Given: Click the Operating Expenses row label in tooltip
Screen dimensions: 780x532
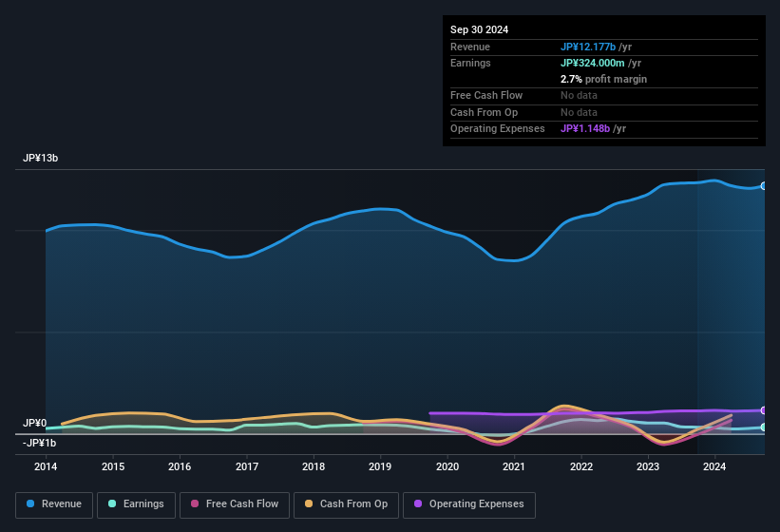Looking at the screenshot, I should 498,129.
